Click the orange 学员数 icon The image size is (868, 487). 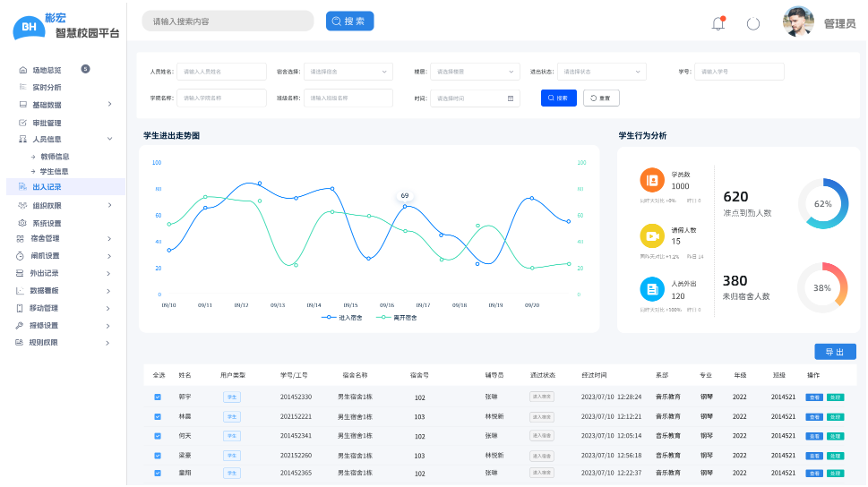(x=652, y=180)
